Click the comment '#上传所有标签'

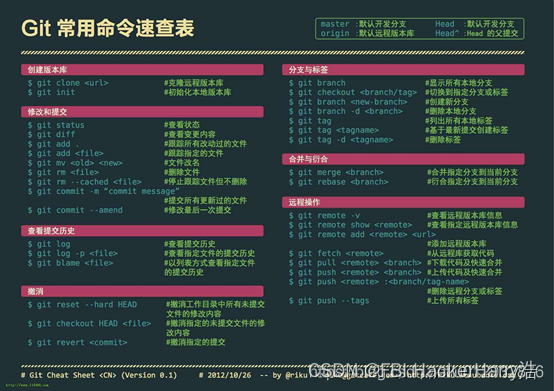click(453, 301)
